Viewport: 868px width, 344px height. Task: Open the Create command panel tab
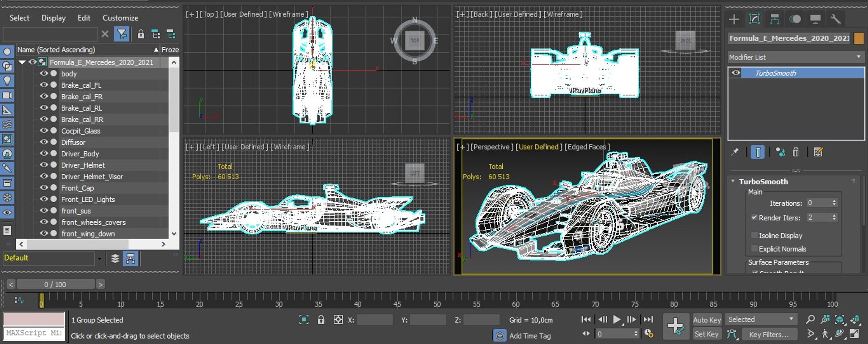[734, 19]
